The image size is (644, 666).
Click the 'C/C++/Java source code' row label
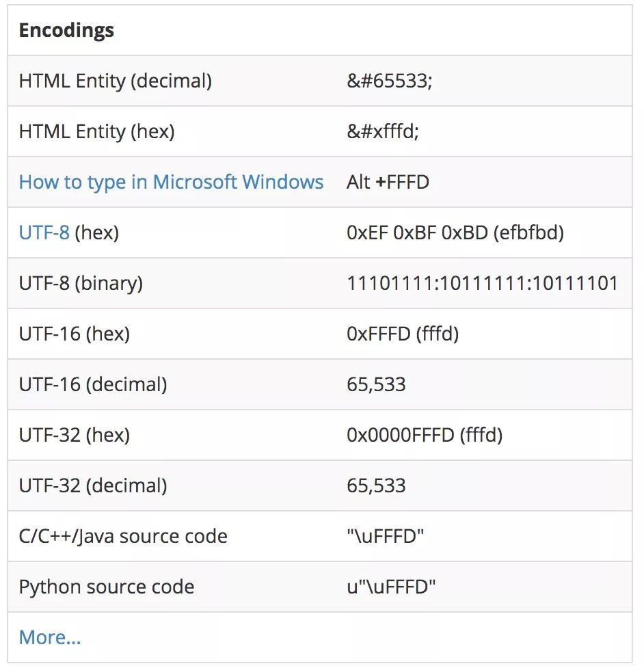[x=123, y=536]
